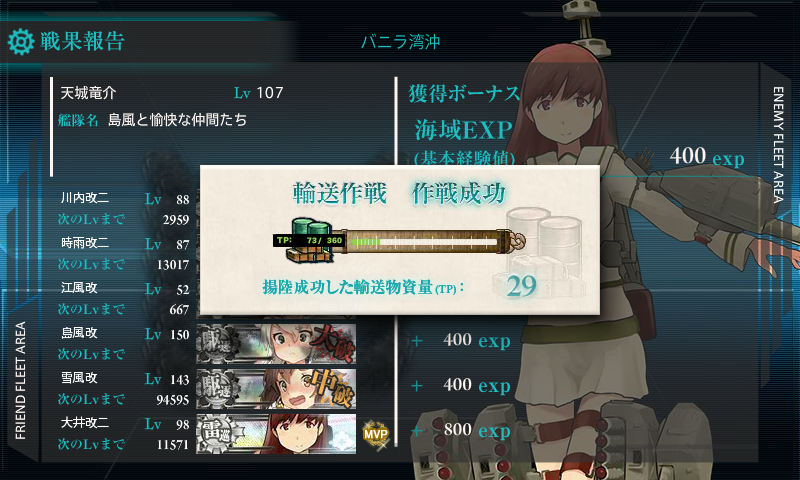The height and width of the screenshot is (480, 800).
Task: Click the FRIEND FLEET AREA side tab
Action: [x=20, y=381]
